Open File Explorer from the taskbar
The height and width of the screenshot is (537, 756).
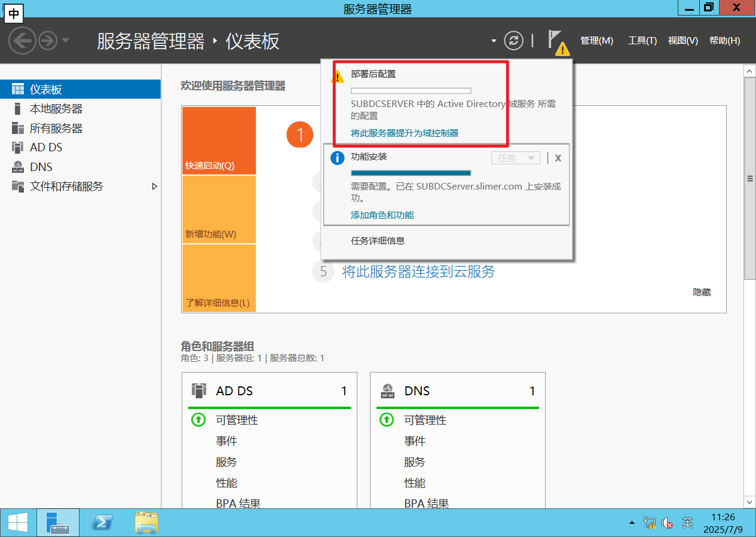146,523
